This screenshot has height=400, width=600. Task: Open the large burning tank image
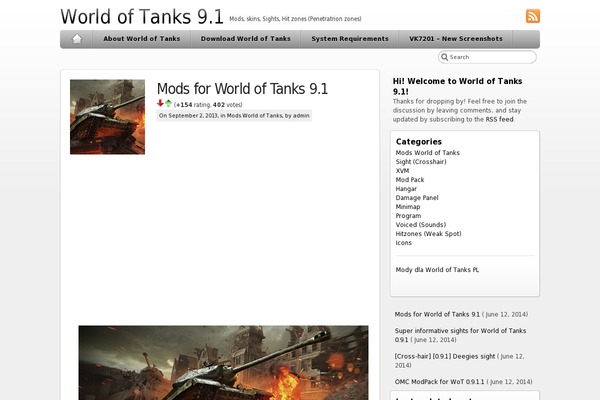[223, 362]
